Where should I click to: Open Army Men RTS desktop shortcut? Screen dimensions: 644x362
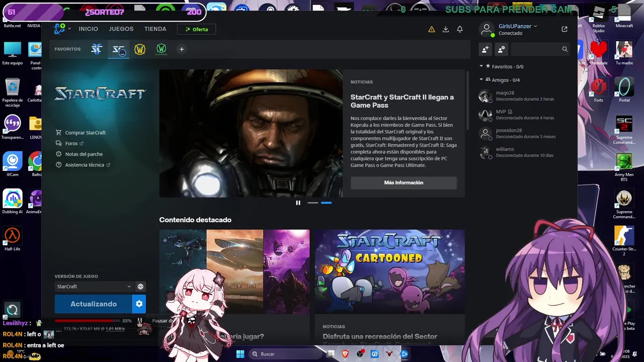(x=624, y=167)
